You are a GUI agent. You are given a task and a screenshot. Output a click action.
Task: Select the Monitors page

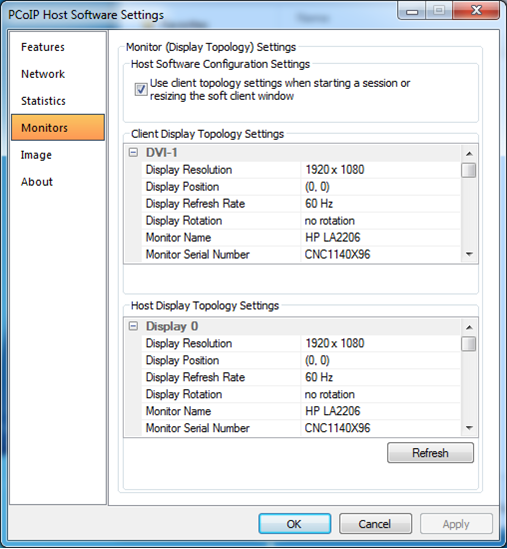point(58,127)
